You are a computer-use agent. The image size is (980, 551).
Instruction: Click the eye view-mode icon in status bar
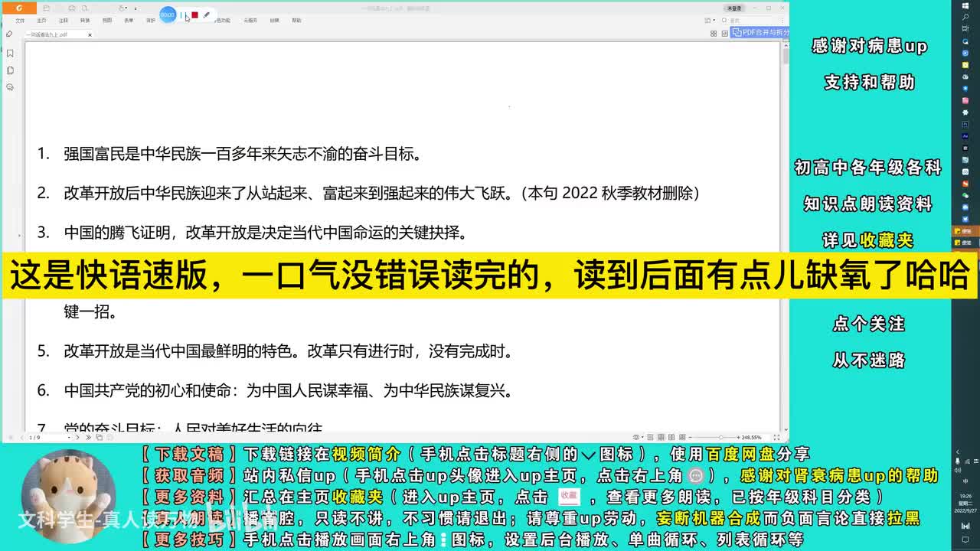635,437
